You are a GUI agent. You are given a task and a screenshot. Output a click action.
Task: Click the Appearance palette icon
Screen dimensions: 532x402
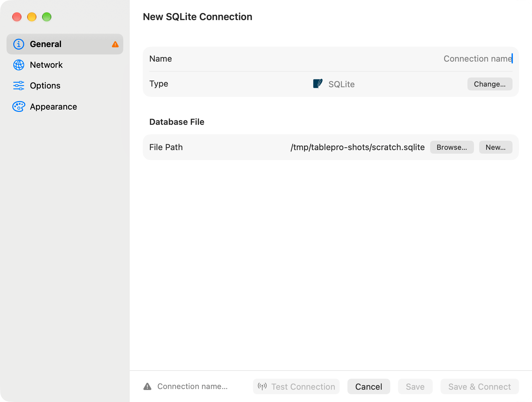18,107
